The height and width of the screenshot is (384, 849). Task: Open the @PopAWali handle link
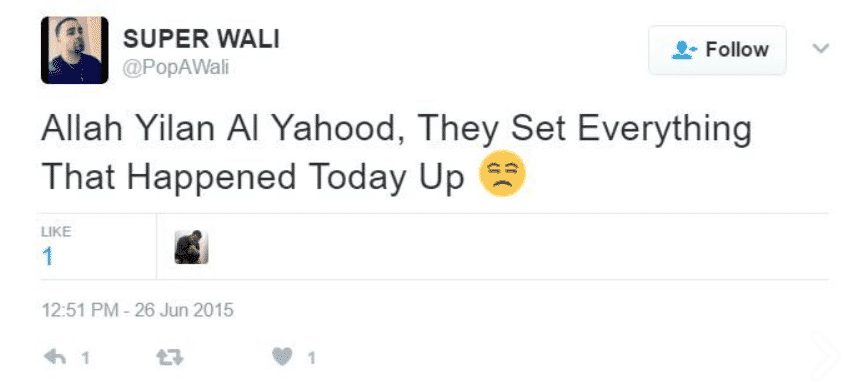(176, 69)
